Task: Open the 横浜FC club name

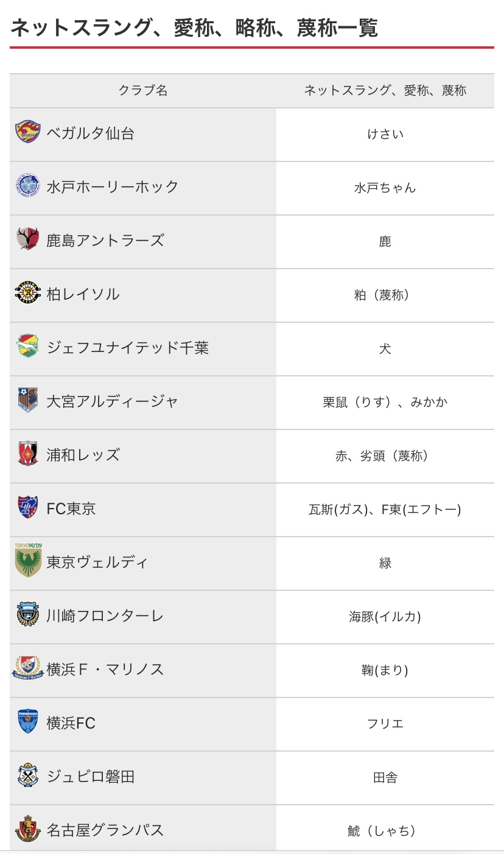Action: click(x=71, y=723)
